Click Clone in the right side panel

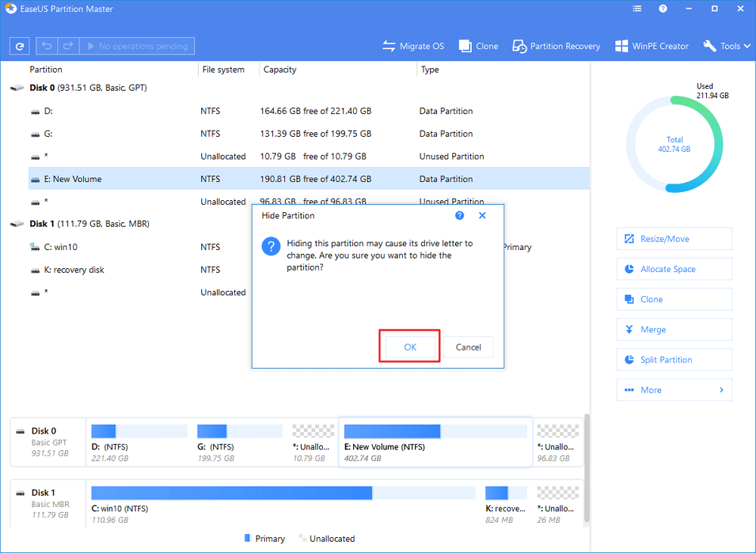click(674, 299)
